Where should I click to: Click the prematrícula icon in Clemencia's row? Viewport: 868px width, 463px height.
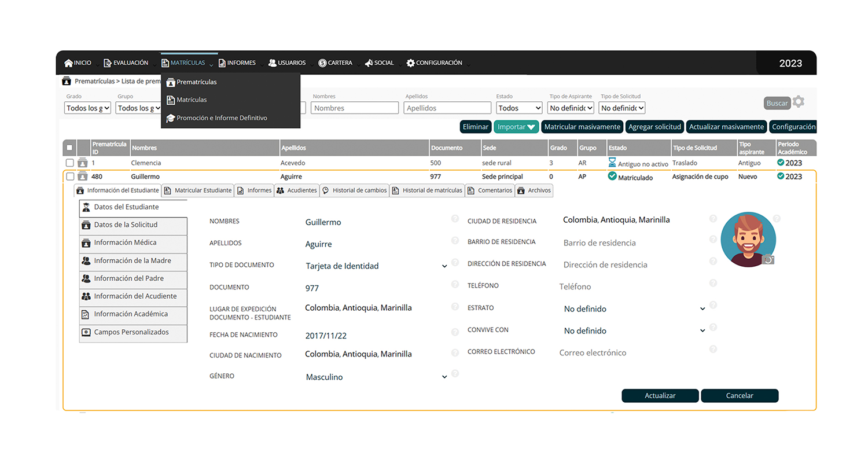pos(82,163)
